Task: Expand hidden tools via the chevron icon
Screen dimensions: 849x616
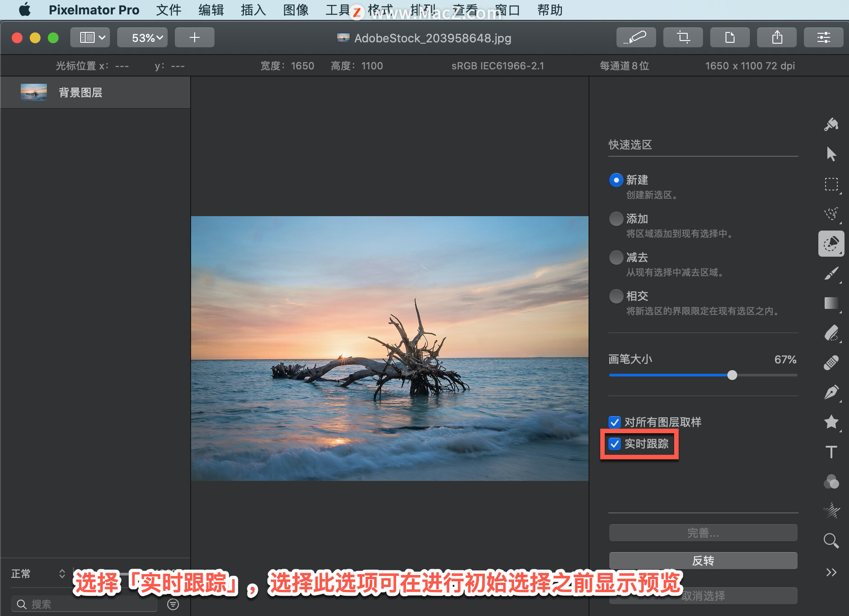Action: click(831, 572)
